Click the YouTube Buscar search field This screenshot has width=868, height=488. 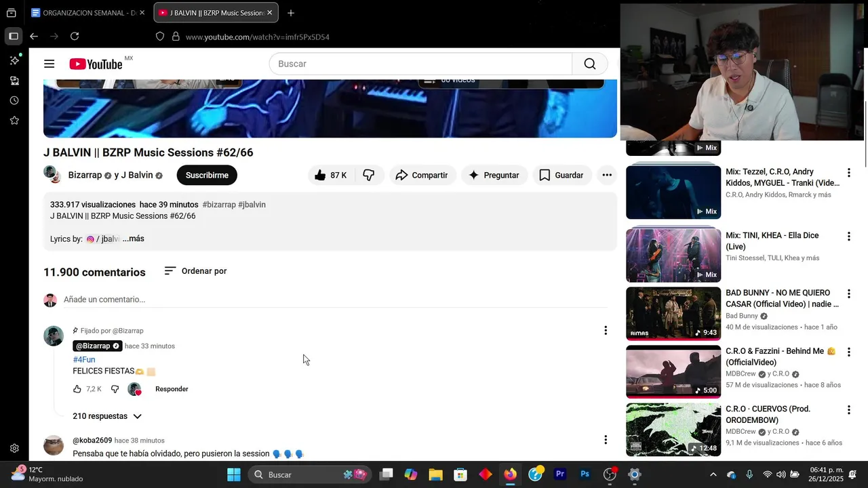420,64
